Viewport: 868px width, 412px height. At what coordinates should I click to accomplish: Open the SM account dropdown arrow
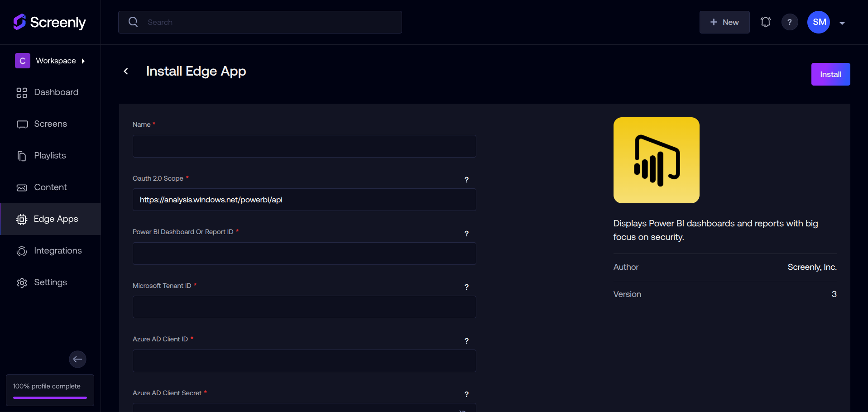(842, 23)
